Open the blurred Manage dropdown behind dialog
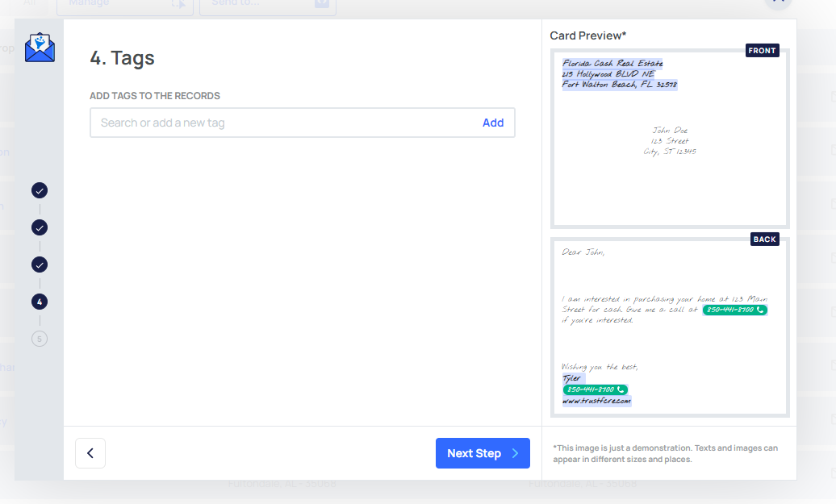The width and height of the screenshot is (836, 504). click(x=125, y=6)
